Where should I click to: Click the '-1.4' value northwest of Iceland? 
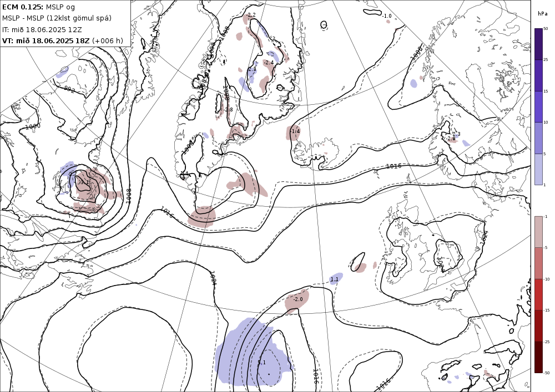tap(295, 131)
